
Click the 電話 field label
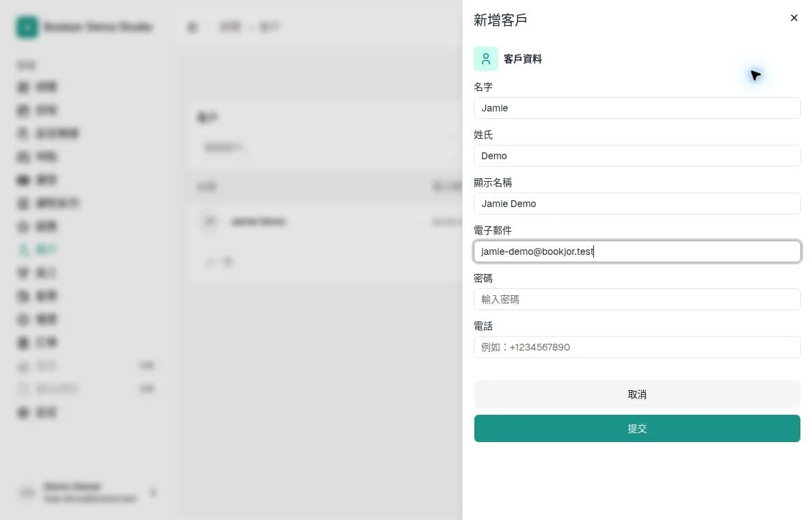point(483,326)
